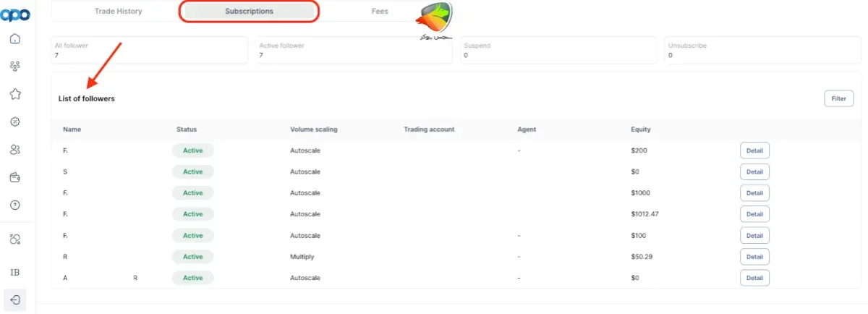This screenshot has width=868, height=314.
Task: Click the $100 equity value
Action: [639, 236]
